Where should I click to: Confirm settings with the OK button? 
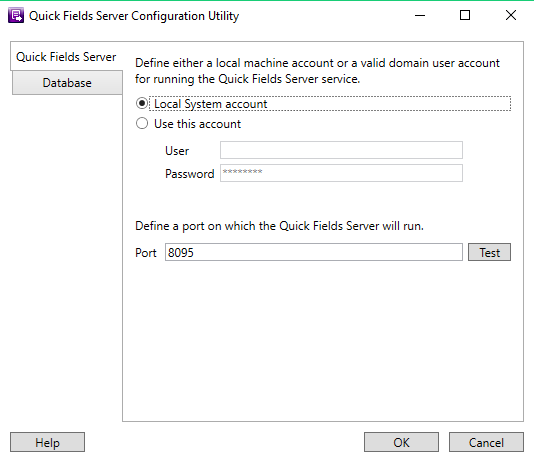401,442
